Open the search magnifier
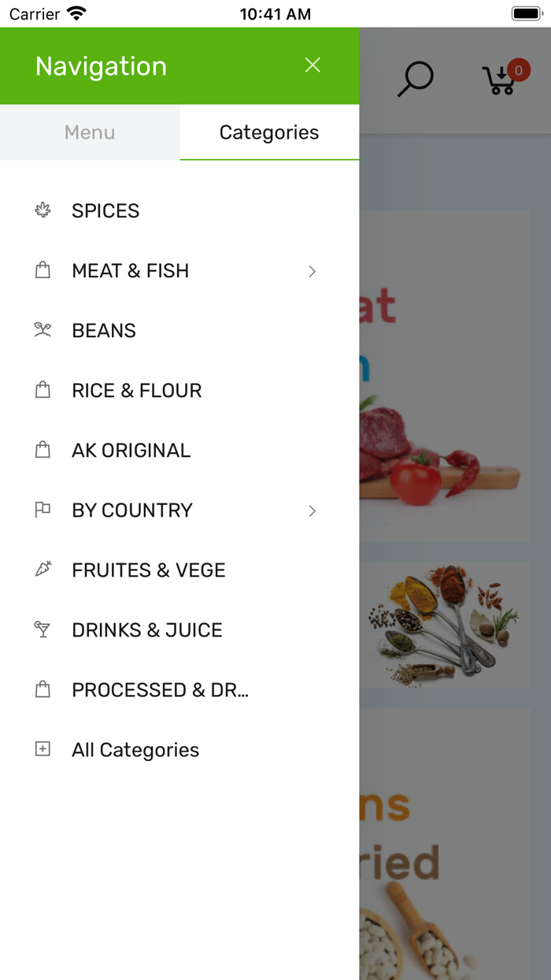Viewport: 551px width, 980px height. (x=416, y=78)
